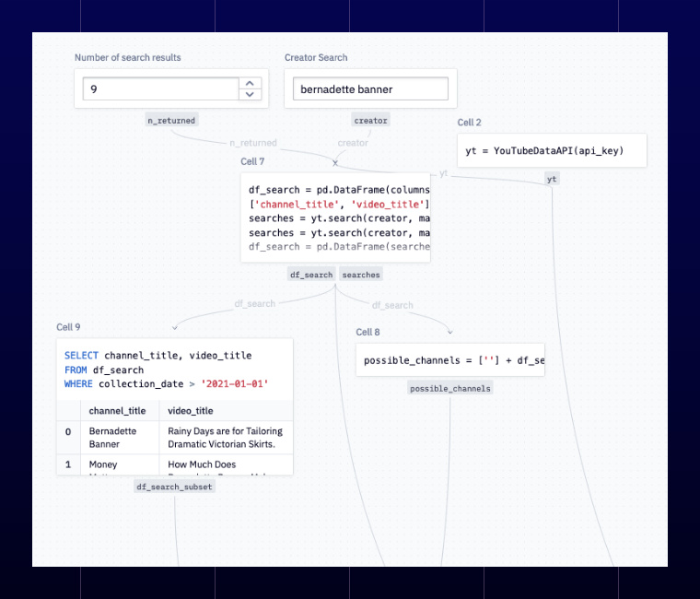Decrease the number of search results stepper
700x599 pixels.
[x=250, y=94]
